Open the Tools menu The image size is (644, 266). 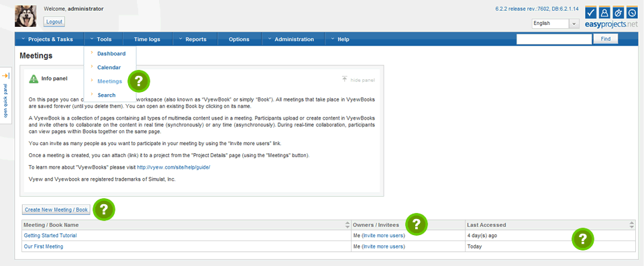104,40
